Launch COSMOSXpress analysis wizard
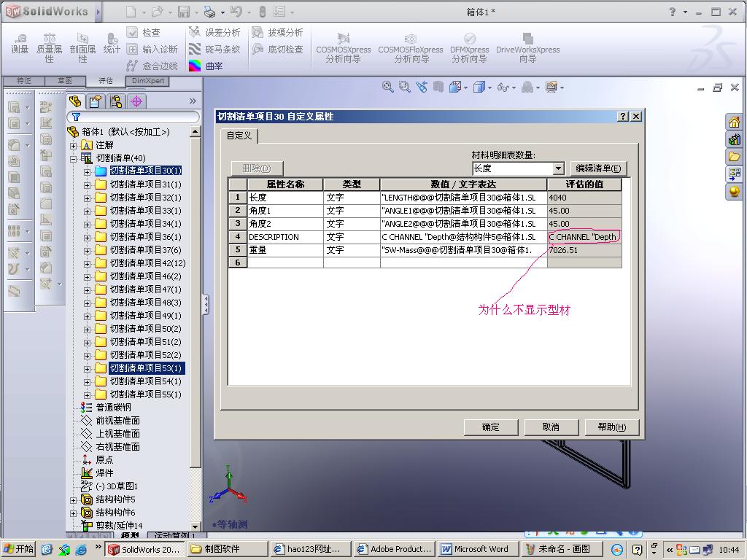Viewport: 747px width, 560px height. [x=344, y=48]
